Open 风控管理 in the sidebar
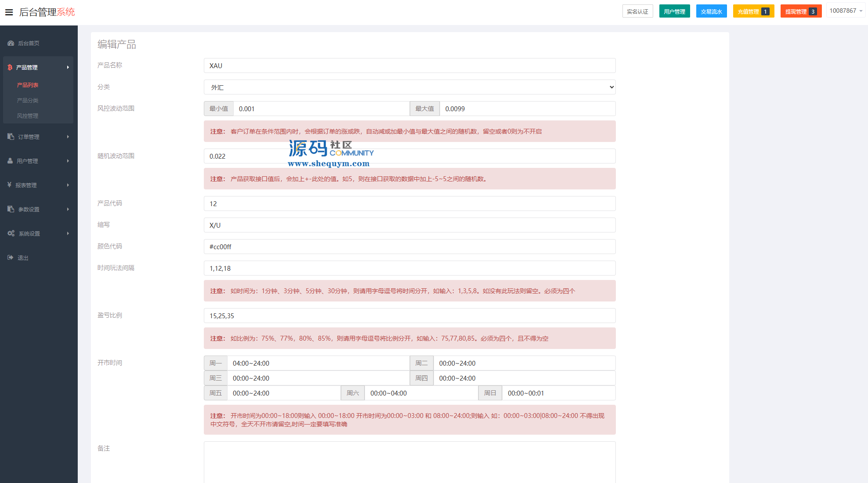868x483 pixels. (x=28, y=116)
